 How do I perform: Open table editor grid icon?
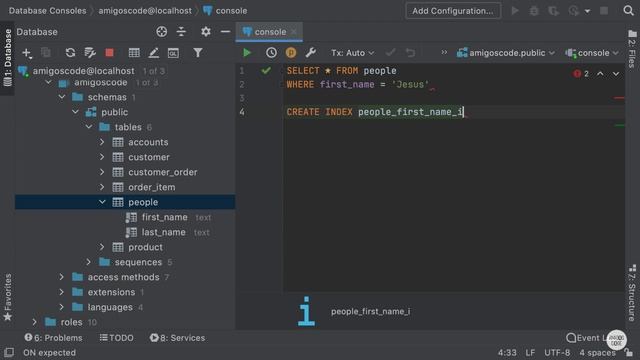(x=134, y=53)
